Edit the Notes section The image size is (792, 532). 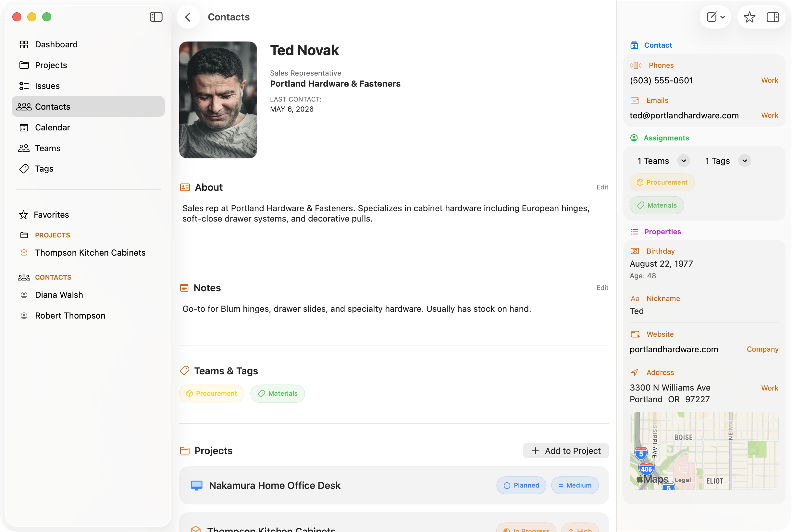[602, 288]
